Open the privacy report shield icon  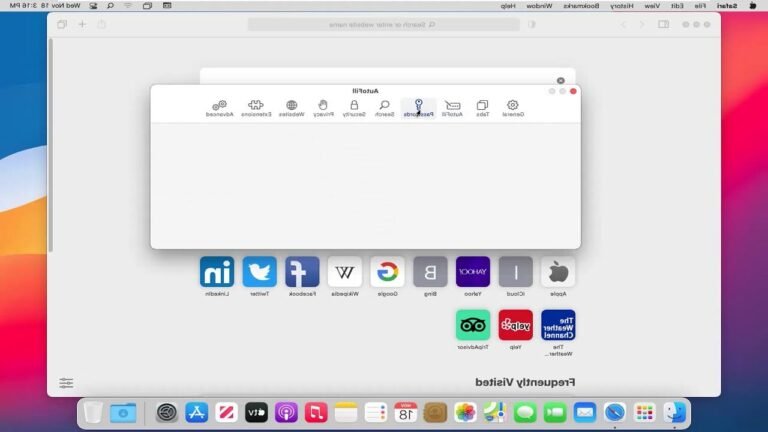tap(532, 24)
